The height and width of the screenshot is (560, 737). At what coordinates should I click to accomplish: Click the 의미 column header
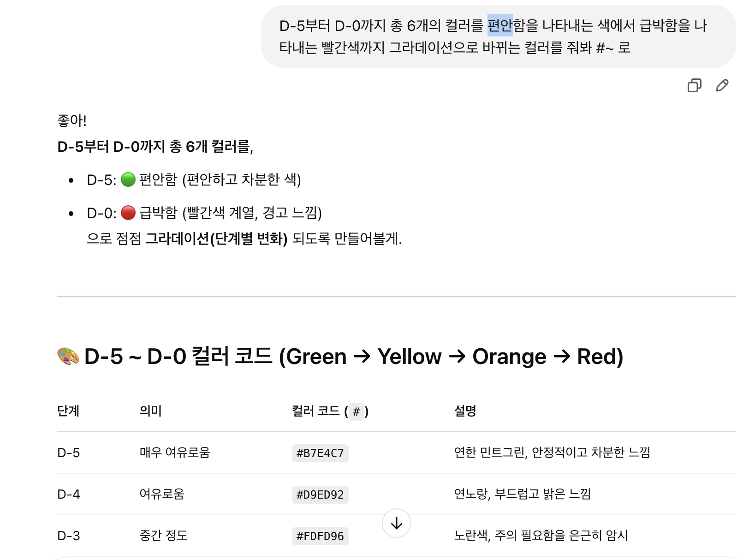click(151, 411)
